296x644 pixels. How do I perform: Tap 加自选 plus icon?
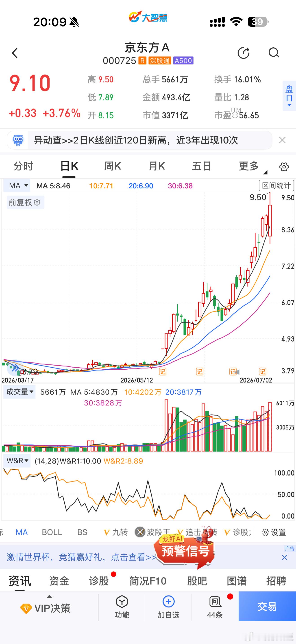[x=168, y=602]
